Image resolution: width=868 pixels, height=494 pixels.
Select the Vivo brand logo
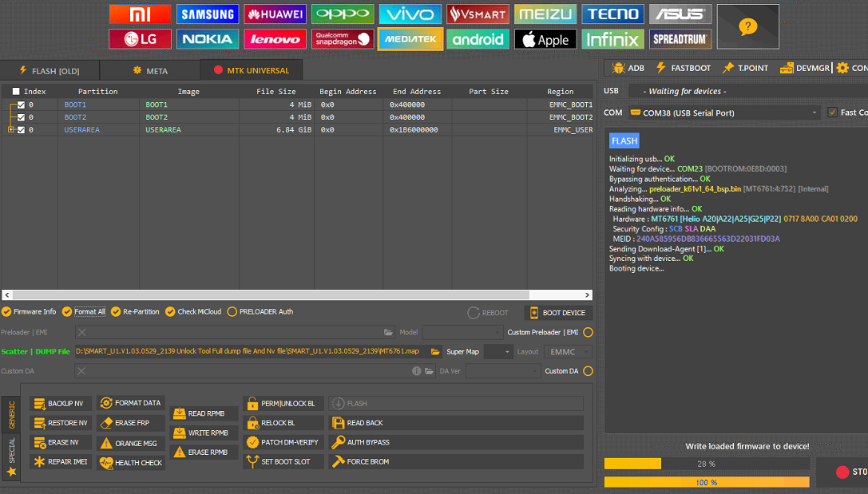[x=410, y=14]
